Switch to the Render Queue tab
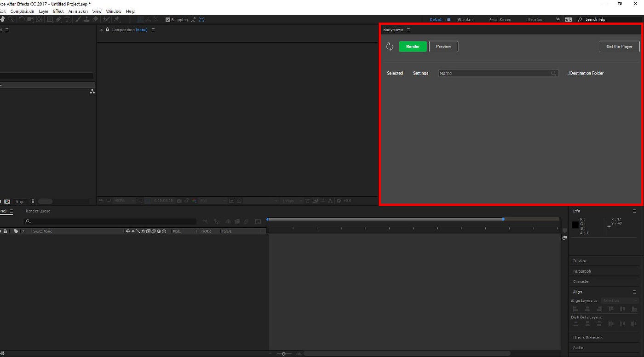The image size is (644, 357). 38,211
